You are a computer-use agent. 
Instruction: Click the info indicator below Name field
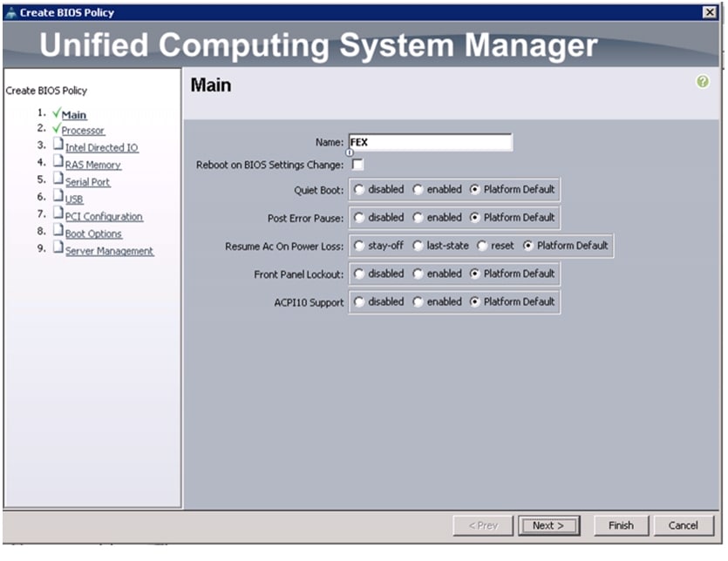(350, 152)
